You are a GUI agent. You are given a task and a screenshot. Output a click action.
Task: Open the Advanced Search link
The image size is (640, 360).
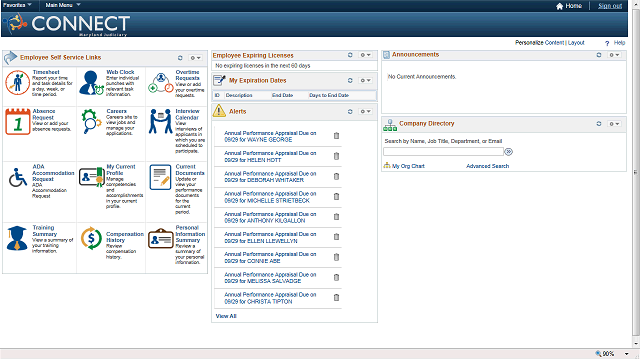487,166
